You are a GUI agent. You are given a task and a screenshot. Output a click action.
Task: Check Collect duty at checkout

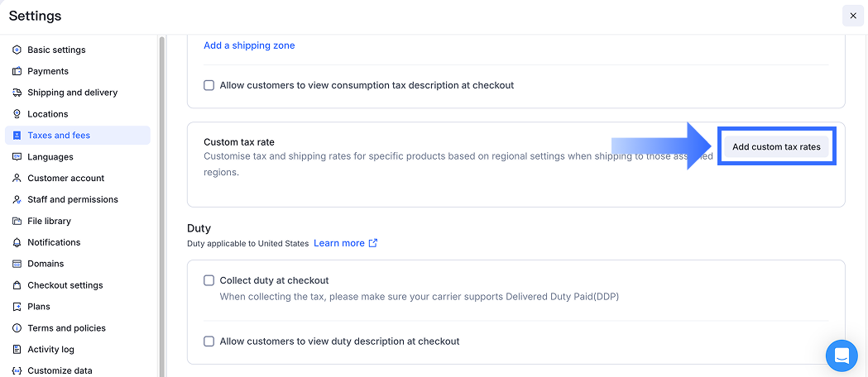tap(209, 280)
